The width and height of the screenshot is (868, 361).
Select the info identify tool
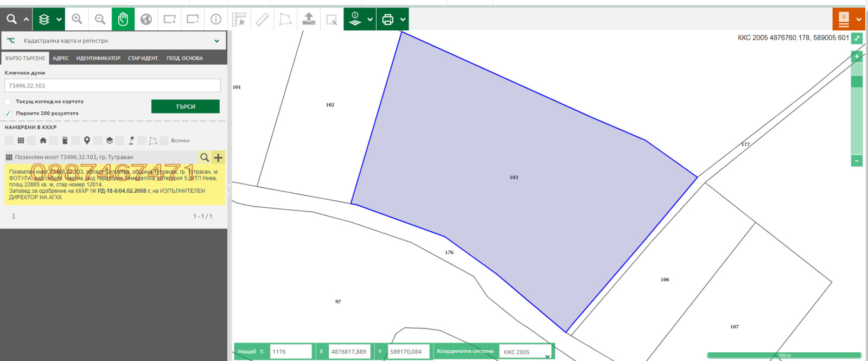pos(216,20)
